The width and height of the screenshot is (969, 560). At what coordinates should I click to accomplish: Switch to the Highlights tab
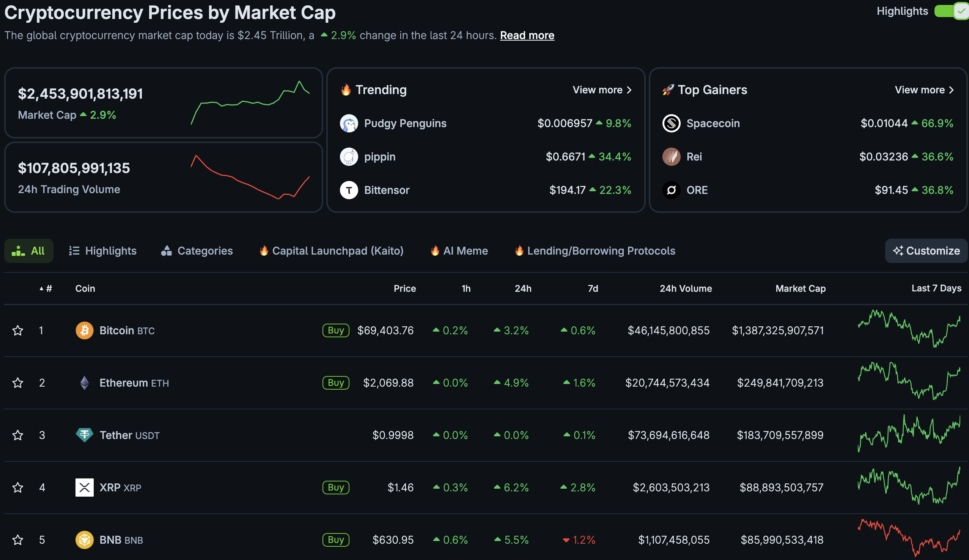(x=103, y=251)
